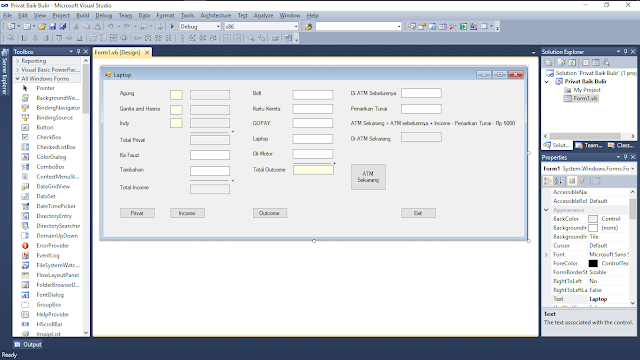The height and width of the screenshot is (360, 640).
Task: Click the Exit button on the form
Action: [418, 213]
